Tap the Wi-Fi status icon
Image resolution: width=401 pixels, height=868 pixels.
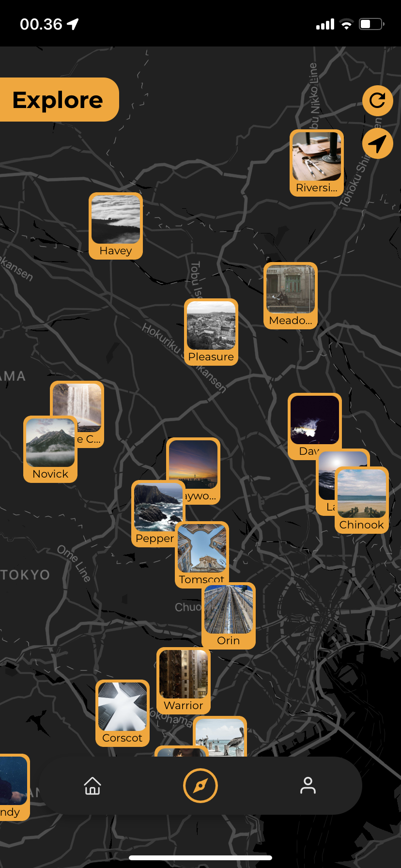click(x=346, y=24)
